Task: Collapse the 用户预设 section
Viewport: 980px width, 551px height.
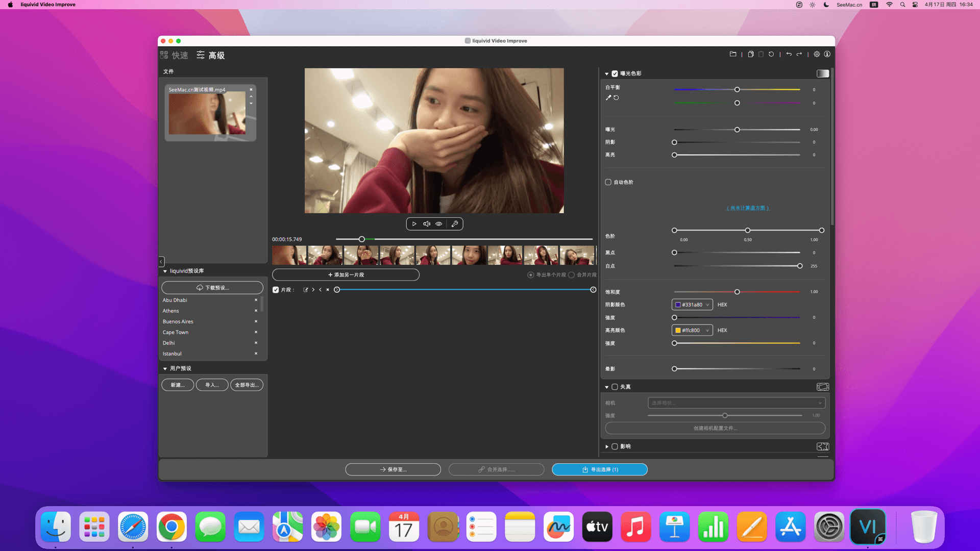Action: (x=165, y=369)
